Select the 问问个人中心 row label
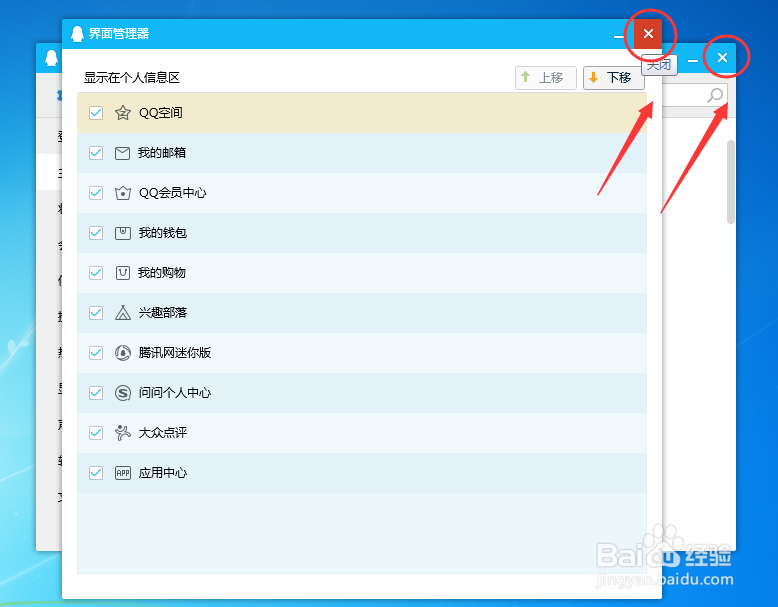This screenshot has width=778, height=607. click(x=175, y=393)
